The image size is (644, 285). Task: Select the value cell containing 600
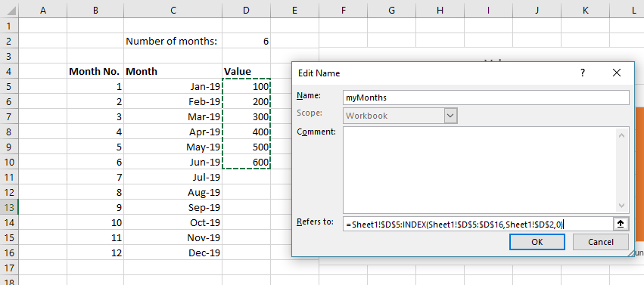246,163
